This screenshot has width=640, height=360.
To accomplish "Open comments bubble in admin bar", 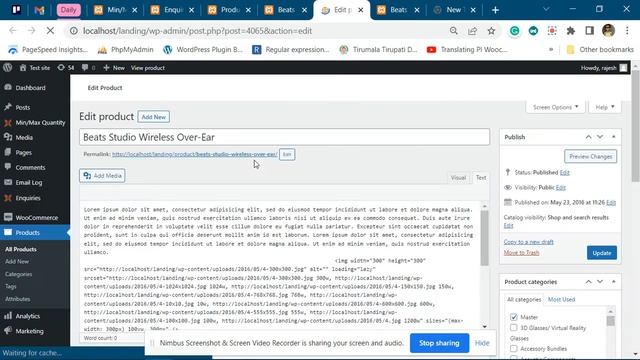I will click(88, 68).
